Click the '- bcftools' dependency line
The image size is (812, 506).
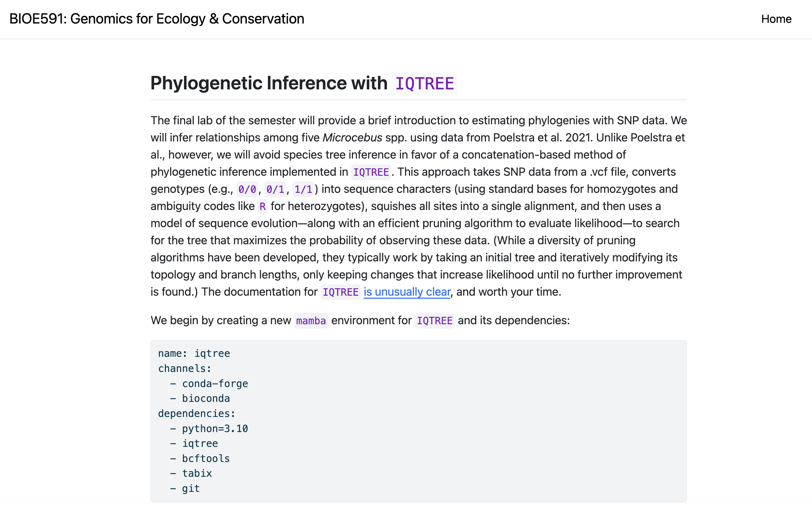(200, 459)
